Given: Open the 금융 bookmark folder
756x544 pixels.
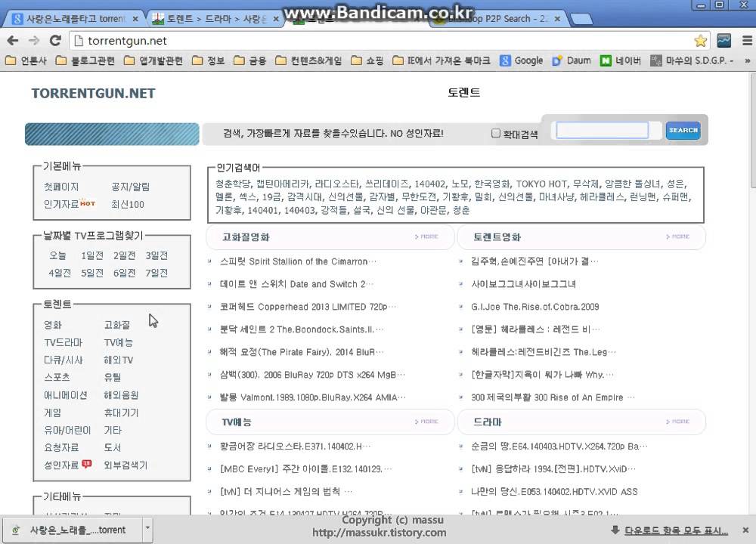Looking at the screenshot, I should 249,60.
